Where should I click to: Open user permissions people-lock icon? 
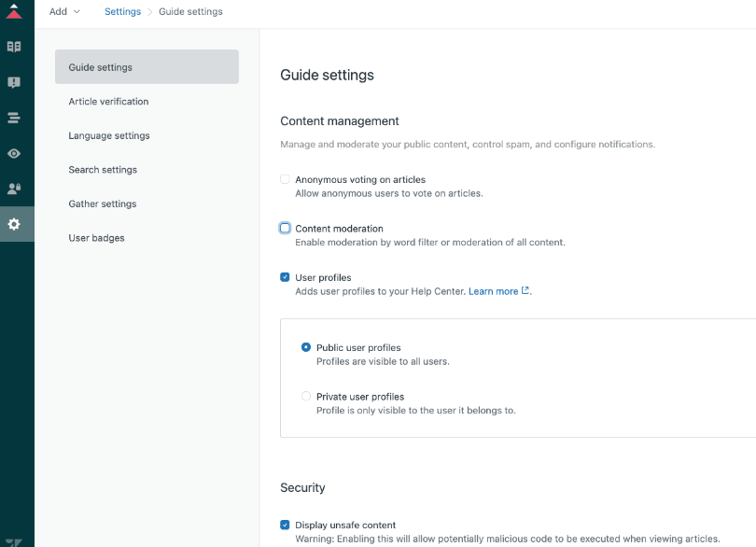pos(14,189)
